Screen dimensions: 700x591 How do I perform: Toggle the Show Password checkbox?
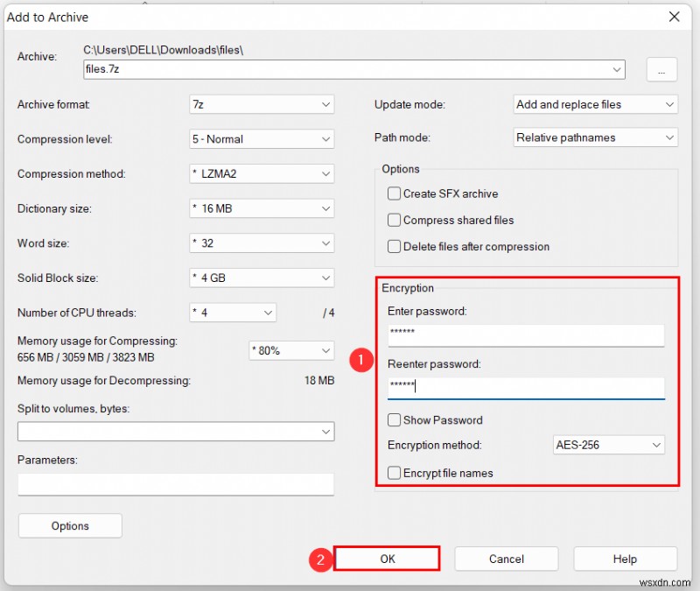[x=394, y=420]
